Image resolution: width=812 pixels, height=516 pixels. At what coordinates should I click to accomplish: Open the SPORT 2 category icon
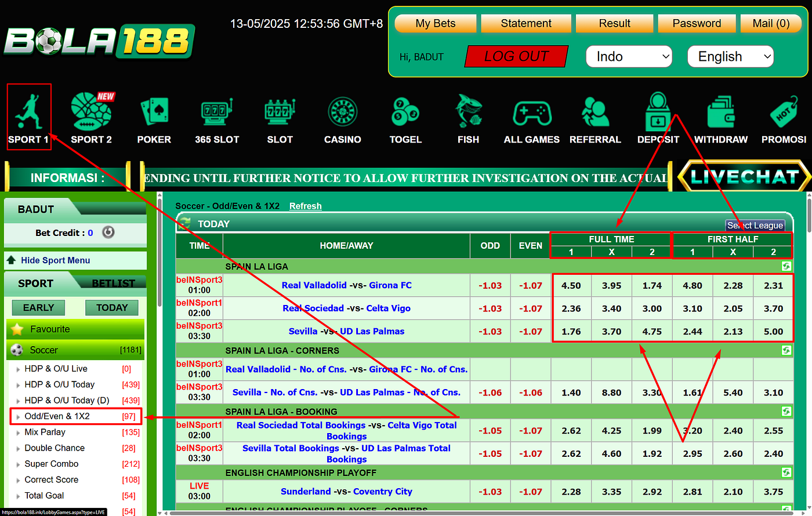(x=92, y=117)
